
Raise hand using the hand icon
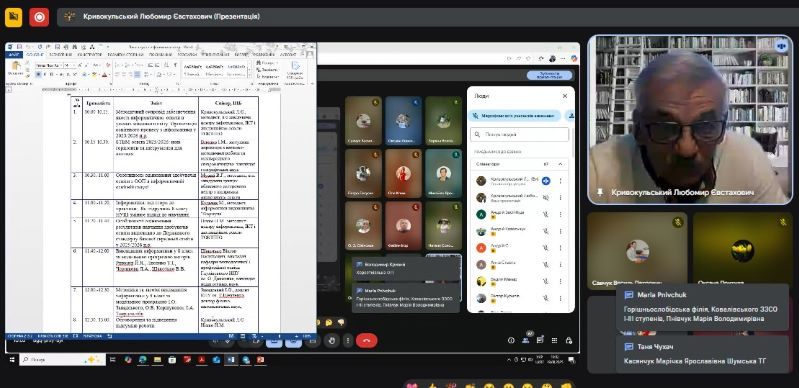point(332,340)
